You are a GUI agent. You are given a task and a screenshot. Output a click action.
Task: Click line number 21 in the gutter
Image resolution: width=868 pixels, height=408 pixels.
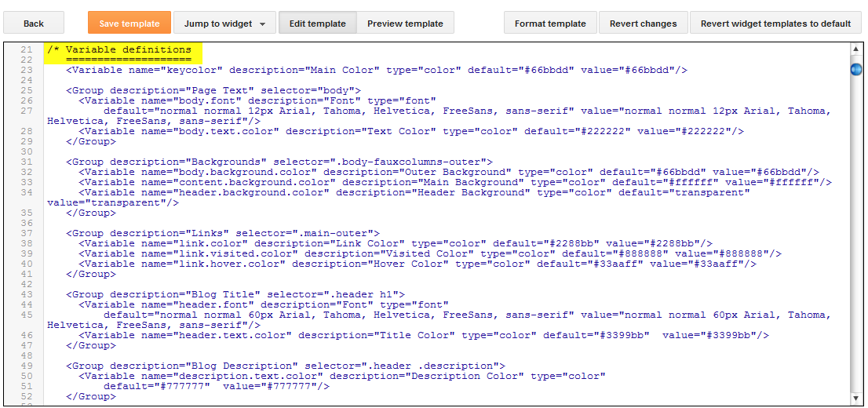click(x=27, y=50)
